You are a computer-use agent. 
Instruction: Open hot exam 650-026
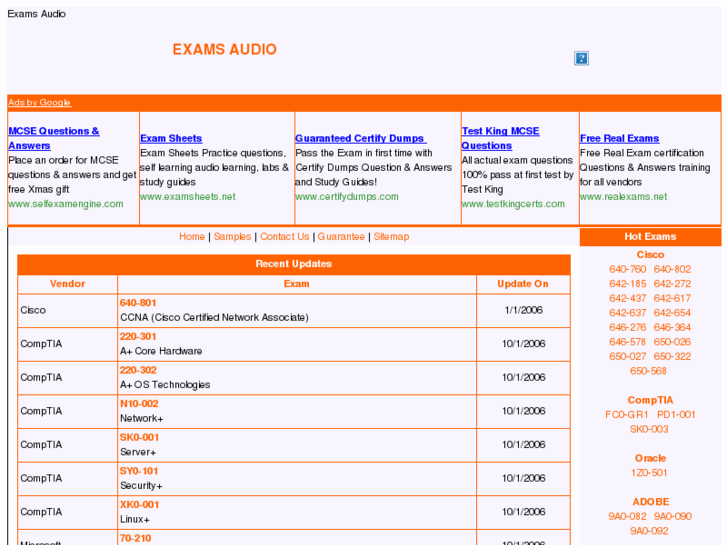672,342
